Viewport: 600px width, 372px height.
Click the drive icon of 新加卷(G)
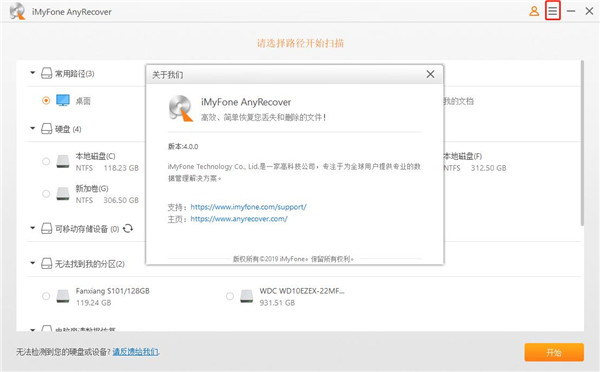point(63,194)
